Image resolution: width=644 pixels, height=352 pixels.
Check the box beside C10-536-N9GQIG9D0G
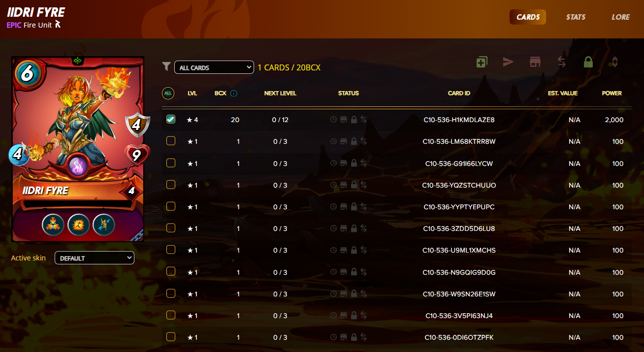click(x=171, y=271)
